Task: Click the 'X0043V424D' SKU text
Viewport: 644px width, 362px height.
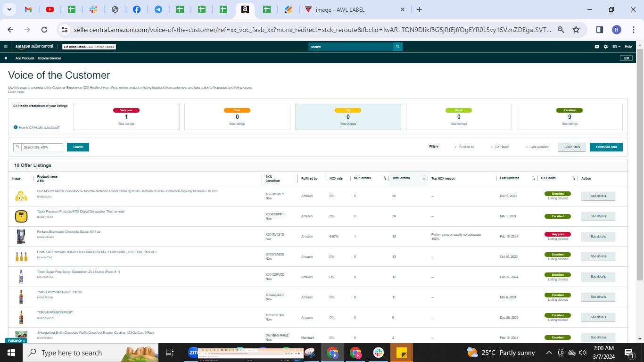Action: 275,234
